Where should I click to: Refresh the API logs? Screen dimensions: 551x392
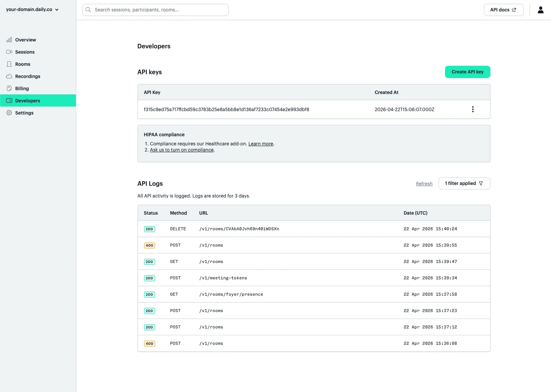(x=424, y=184)
